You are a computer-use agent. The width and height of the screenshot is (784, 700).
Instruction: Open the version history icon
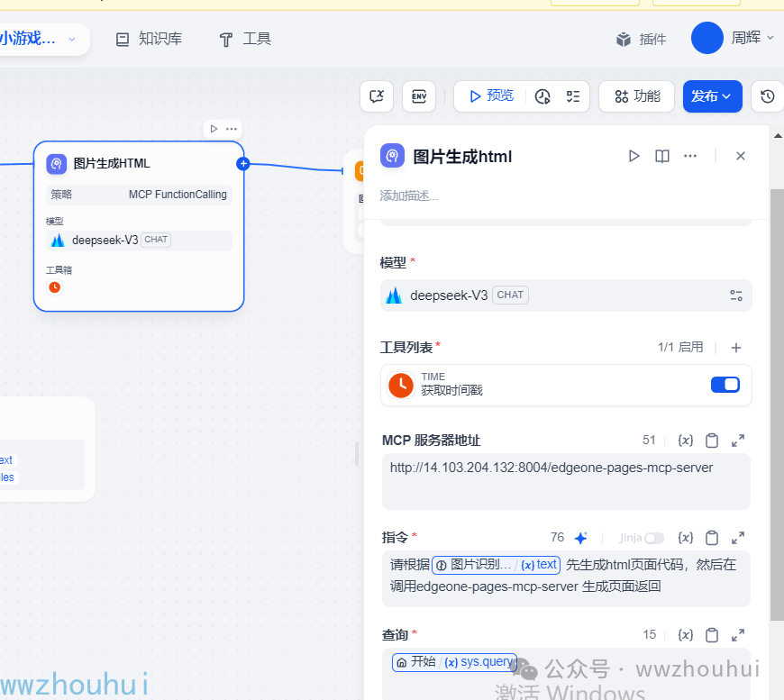point(768,96)
